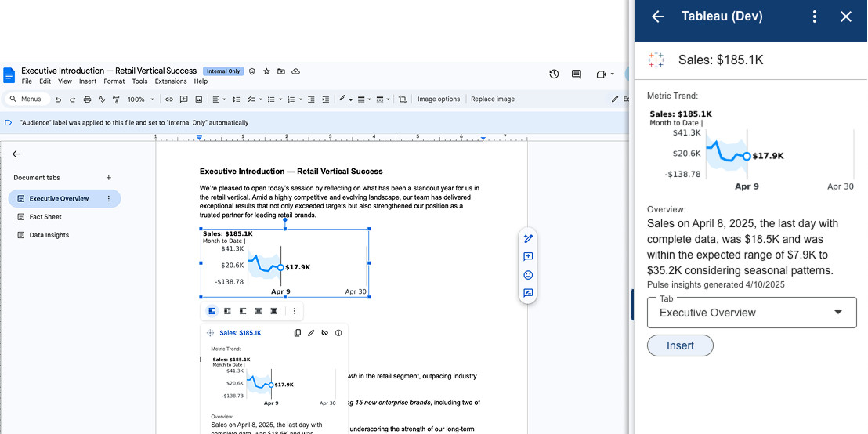Screen dimensions: 868x434
Task: Open the Edit menu
Action: pos(45,81)
